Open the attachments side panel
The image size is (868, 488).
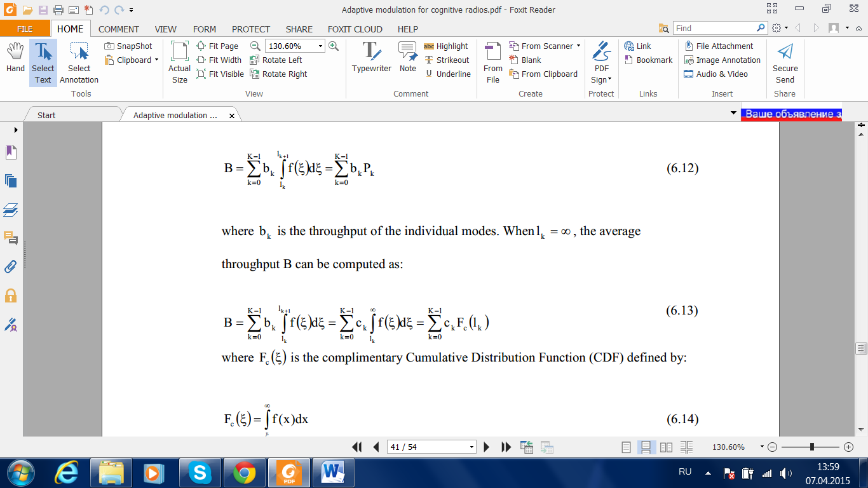tap(11, 267)
